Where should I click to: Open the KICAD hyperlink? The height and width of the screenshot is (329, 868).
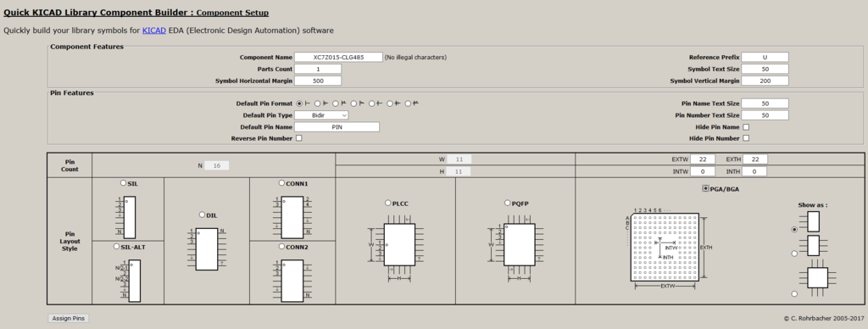pyautogui.click(x=154, y=31)
